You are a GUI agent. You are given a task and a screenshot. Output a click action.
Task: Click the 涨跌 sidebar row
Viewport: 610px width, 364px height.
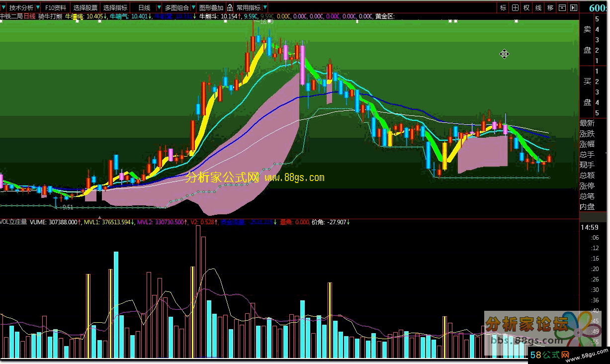pyautogui.click(x=587, y=133)
